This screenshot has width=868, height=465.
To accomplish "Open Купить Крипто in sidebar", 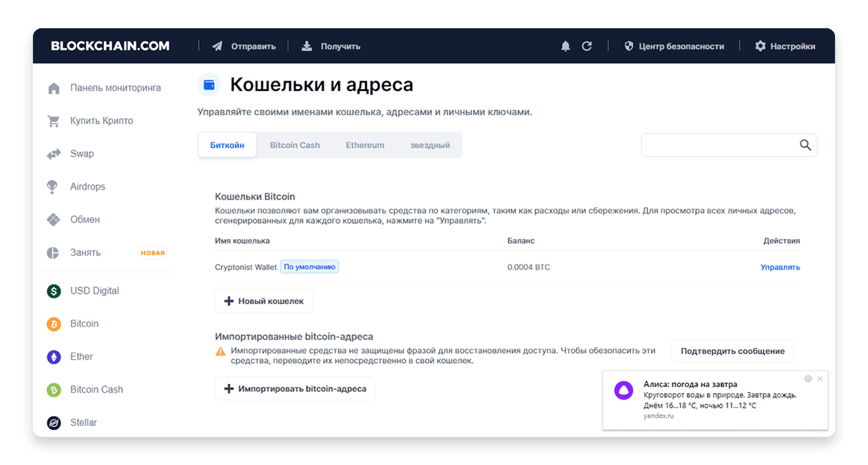I will click(102, 121).
